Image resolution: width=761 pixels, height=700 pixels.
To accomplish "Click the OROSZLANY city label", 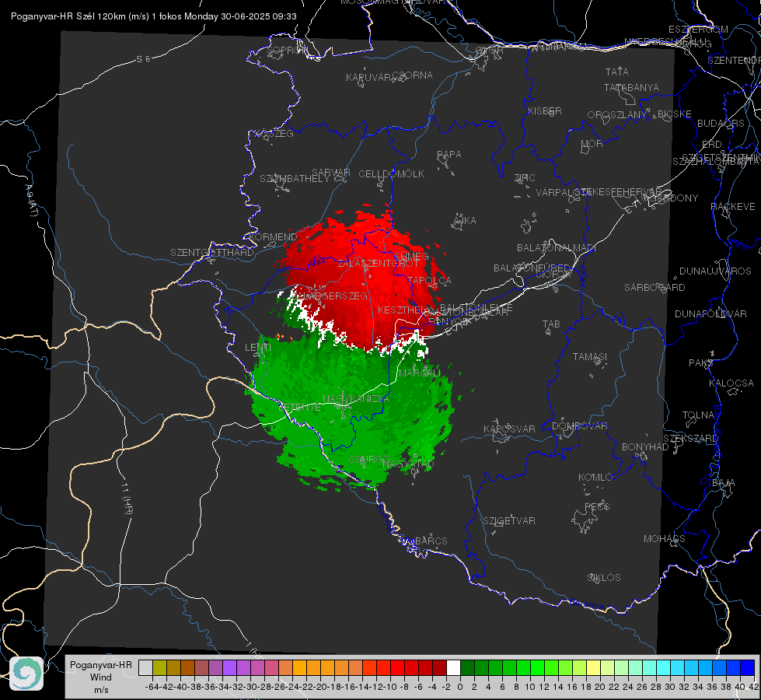I will point(617,115).
